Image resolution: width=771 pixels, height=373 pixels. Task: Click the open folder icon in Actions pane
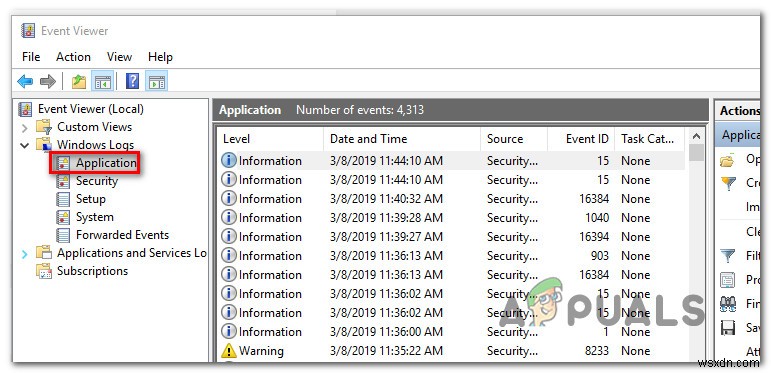[x=727, y=160]
